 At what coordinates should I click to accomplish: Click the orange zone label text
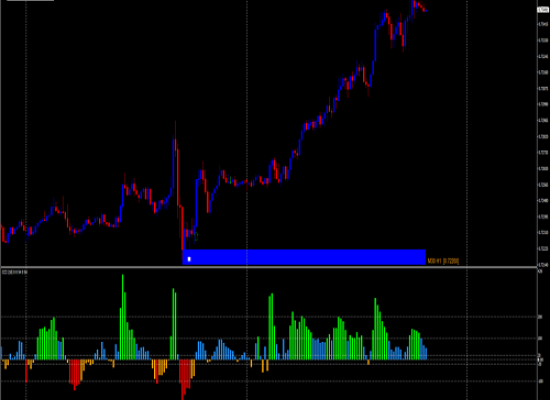(x=443, y=261)
